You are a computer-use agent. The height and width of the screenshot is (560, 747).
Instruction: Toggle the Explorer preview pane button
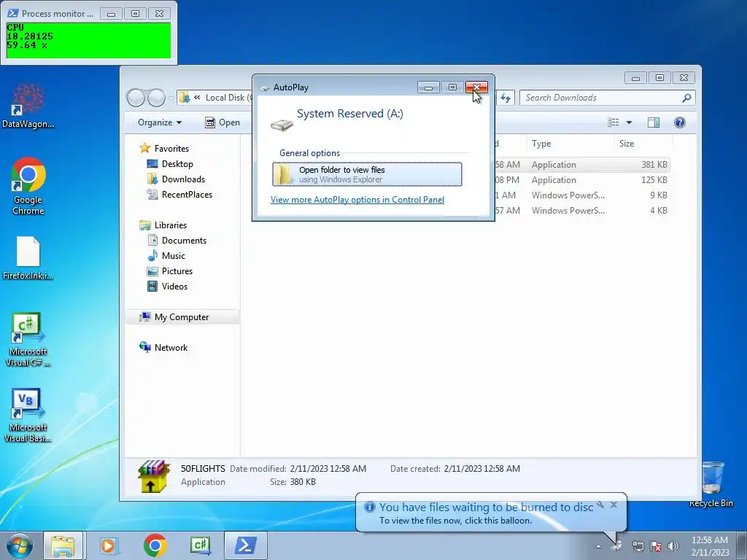click(x=654, y=122)
